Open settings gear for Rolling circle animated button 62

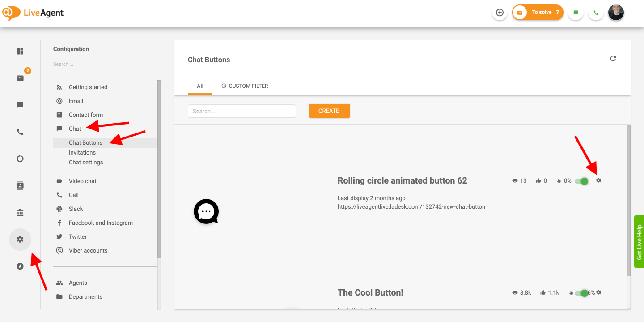point(599,180)
